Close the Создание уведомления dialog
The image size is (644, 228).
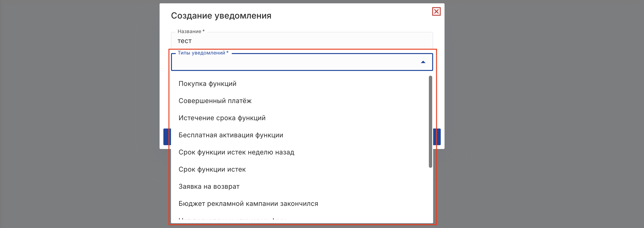tap(436, 11)
